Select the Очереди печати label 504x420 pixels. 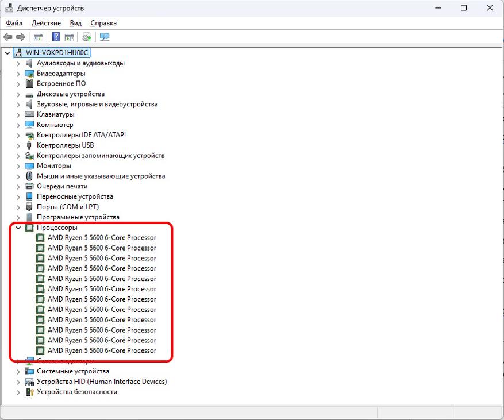[x=62, y=186]
